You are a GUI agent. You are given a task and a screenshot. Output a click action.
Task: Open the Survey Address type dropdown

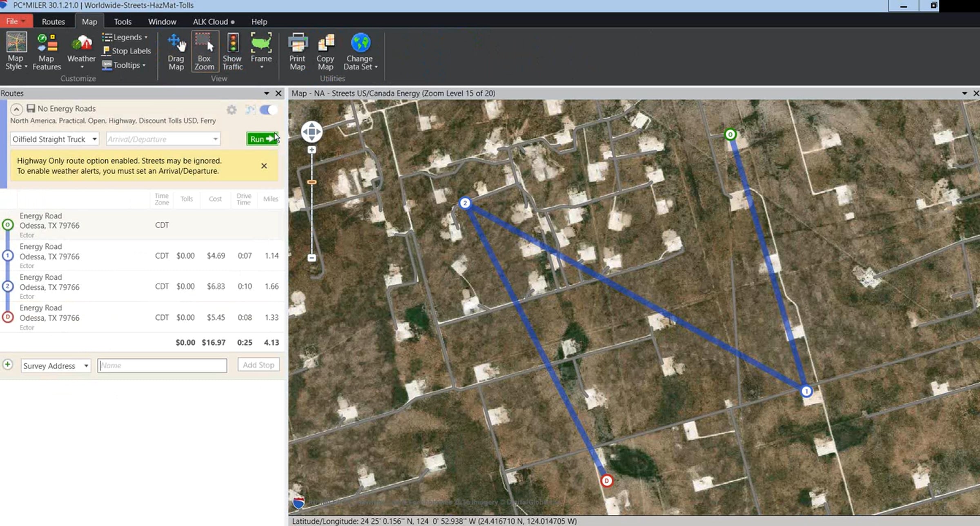click(56, 366)
